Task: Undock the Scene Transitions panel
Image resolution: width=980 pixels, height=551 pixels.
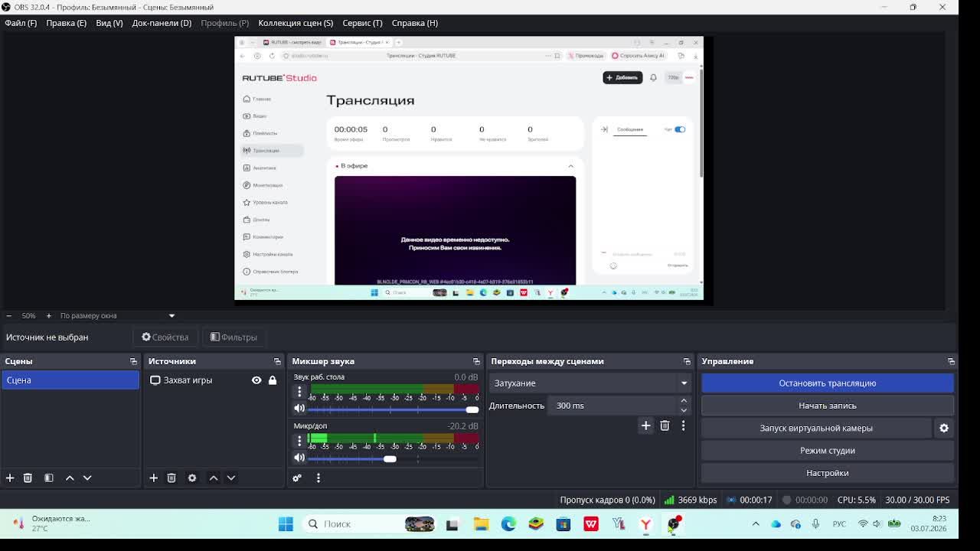Action: (x=687, y=361)
